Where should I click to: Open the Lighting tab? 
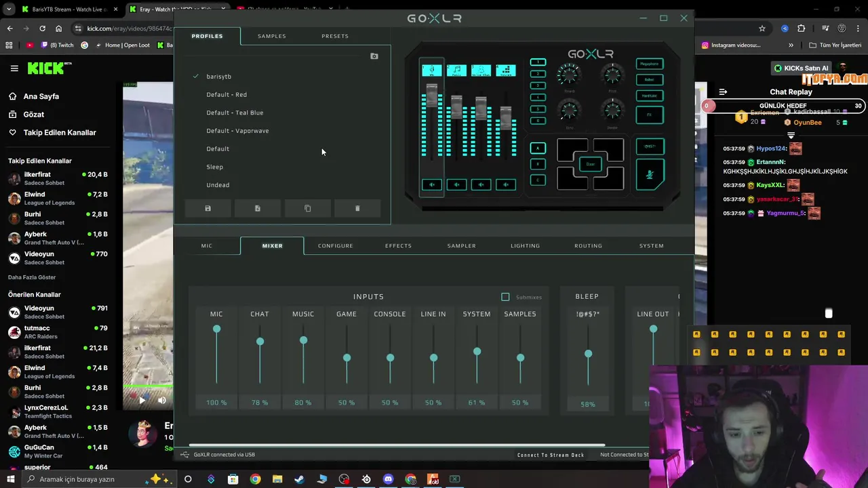click(x=526, y=245)
